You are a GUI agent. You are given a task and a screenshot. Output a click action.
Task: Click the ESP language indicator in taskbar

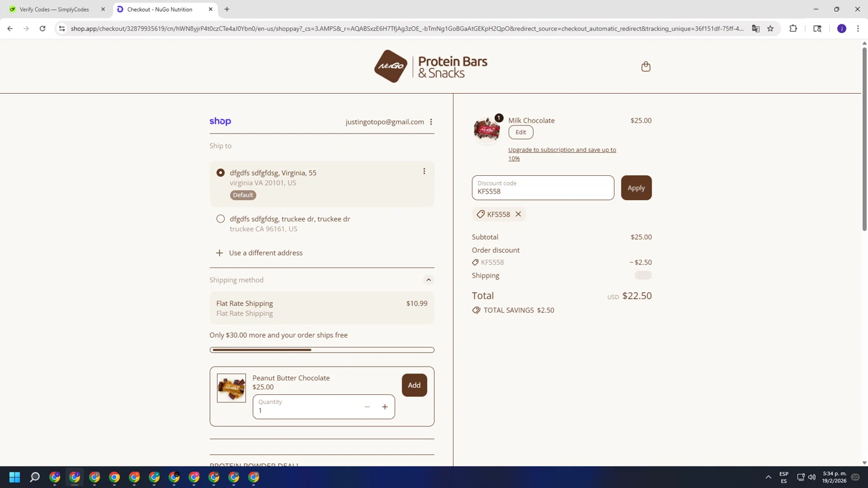point(784,478)
